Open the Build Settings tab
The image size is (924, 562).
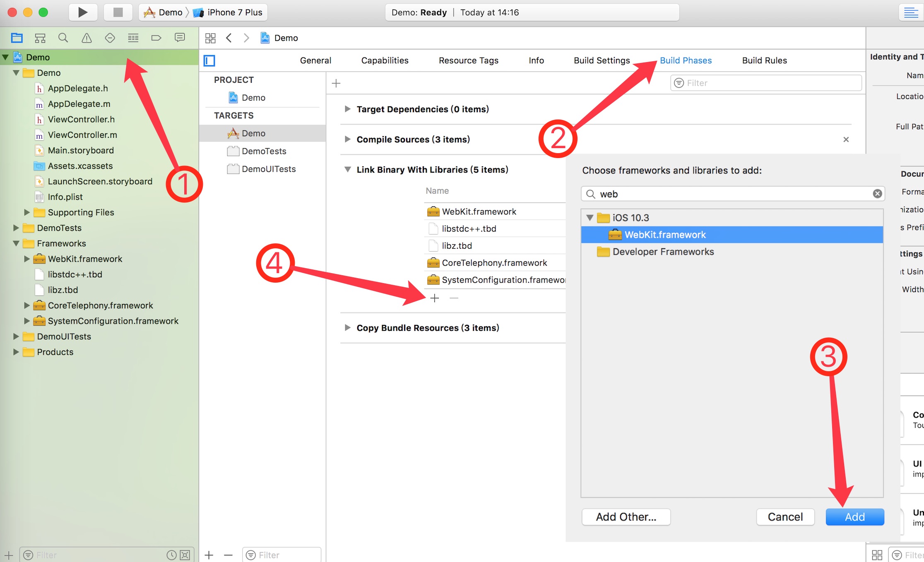tap(602, 60)
